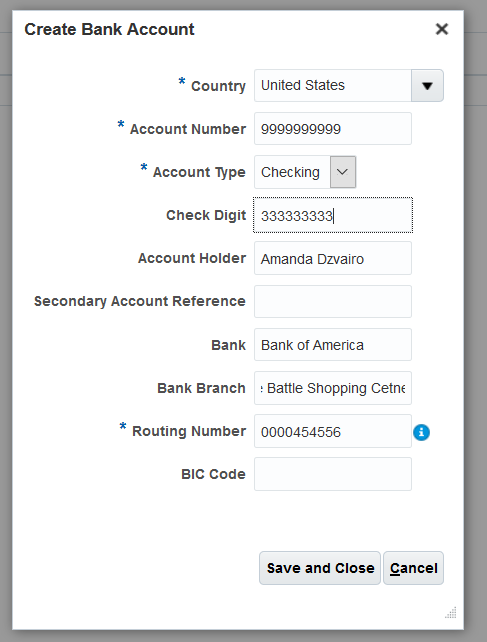This screenshot has height=642, width=487.
Task: Open the Country dropdown arrow
Action: click(427, 86)
